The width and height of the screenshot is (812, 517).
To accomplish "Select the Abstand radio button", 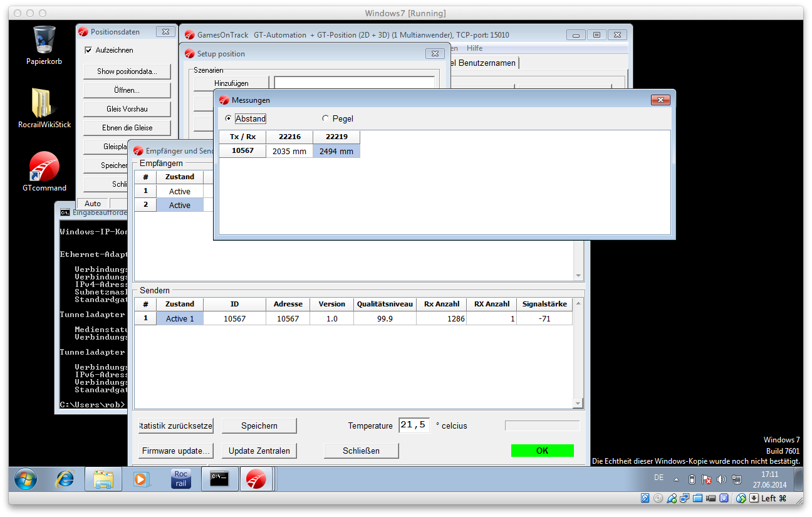I will 228,118.
